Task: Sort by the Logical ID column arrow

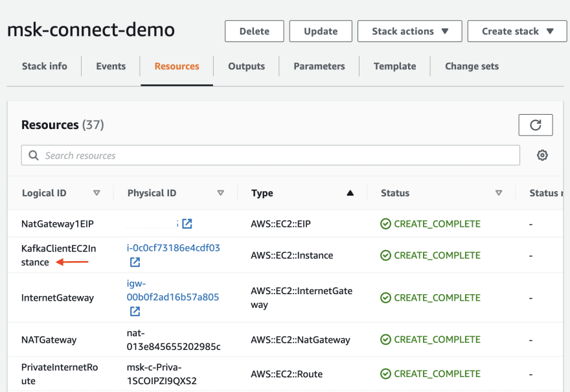Action: [x=97, y=193]
